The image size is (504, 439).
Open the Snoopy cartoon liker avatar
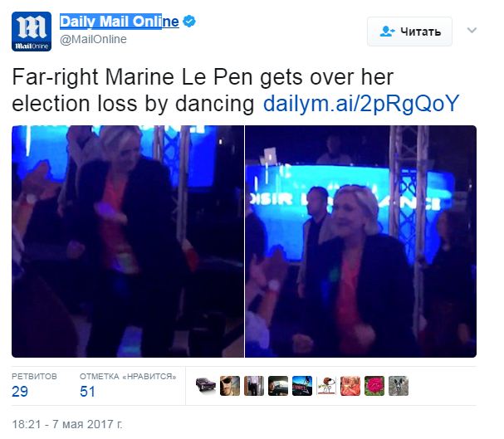(x=326, y=386)
